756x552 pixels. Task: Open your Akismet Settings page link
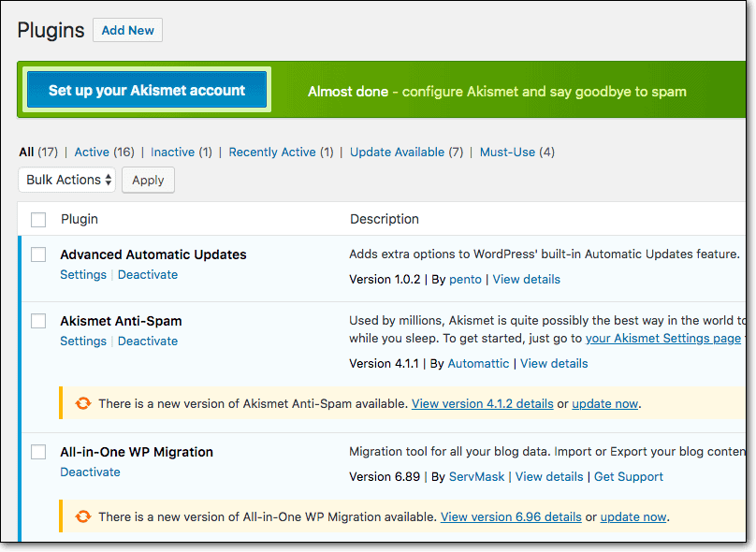(663, 339)
